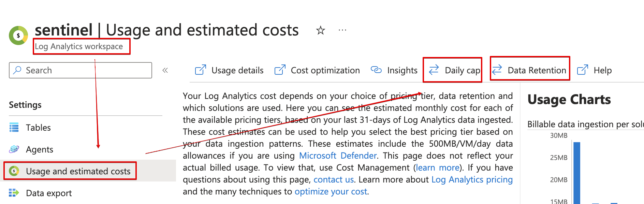Image resolution: width=644 pixels, height=204 pixels.
Task: Click the contact us link
Action: coord(334,179)
